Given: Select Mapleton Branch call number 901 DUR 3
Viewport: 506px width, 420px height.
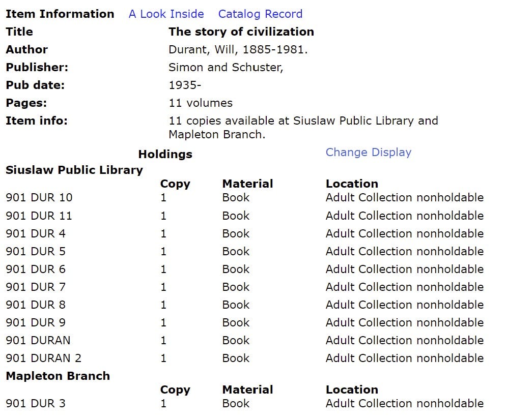Looking at the screenshot, I should coord(36,403).
